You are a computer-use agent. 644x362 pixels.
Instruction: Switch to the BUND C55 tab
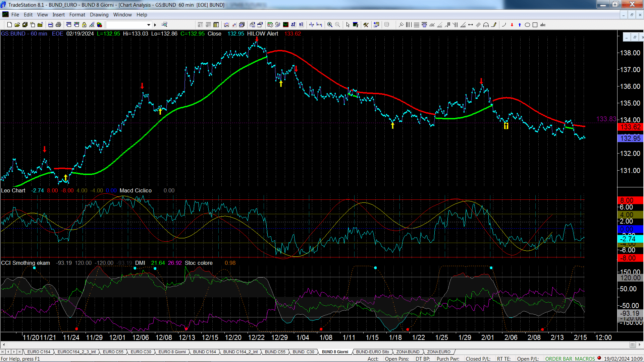point(275,352)
